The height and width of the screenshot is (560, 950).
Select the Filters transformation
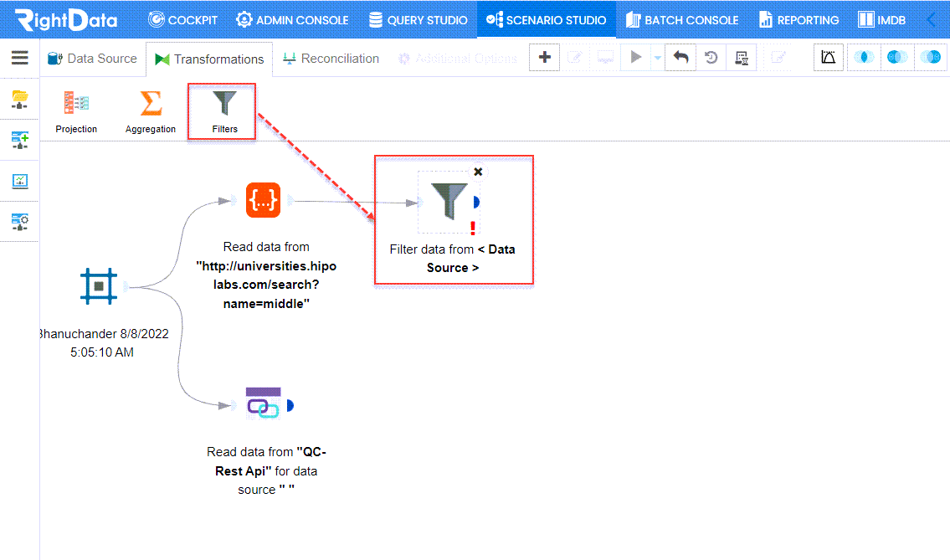point(224,111)
